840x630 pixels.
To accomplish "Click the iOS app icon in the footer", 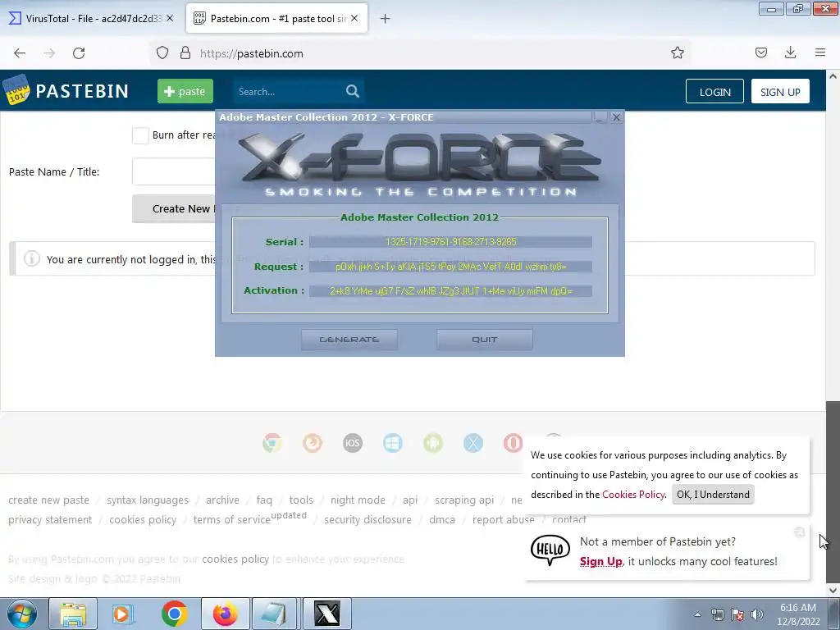I will pyautogui.click(x=353, y=443).
